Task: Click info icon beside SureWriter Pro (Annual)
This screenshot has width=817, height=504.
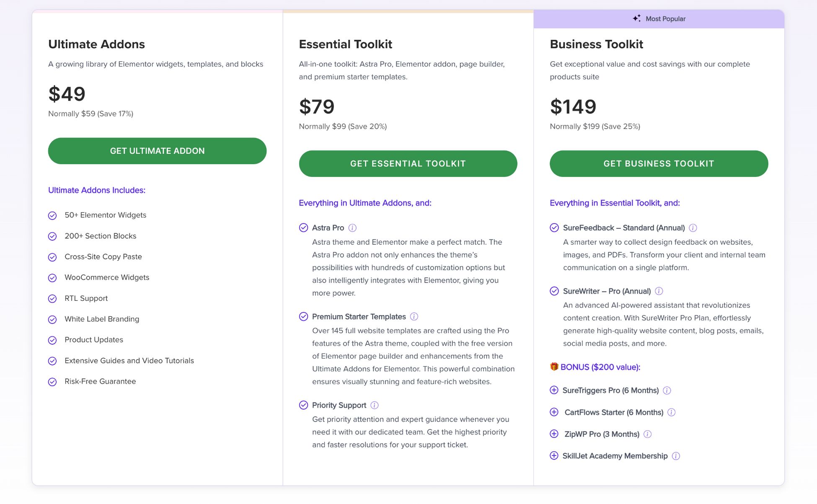Action: click(x=659, y=291)
